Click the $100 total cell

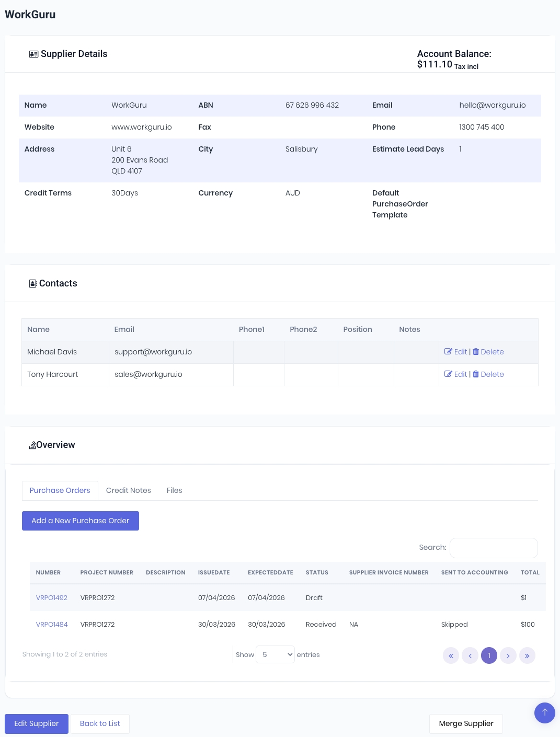click(x=528, y=625)
